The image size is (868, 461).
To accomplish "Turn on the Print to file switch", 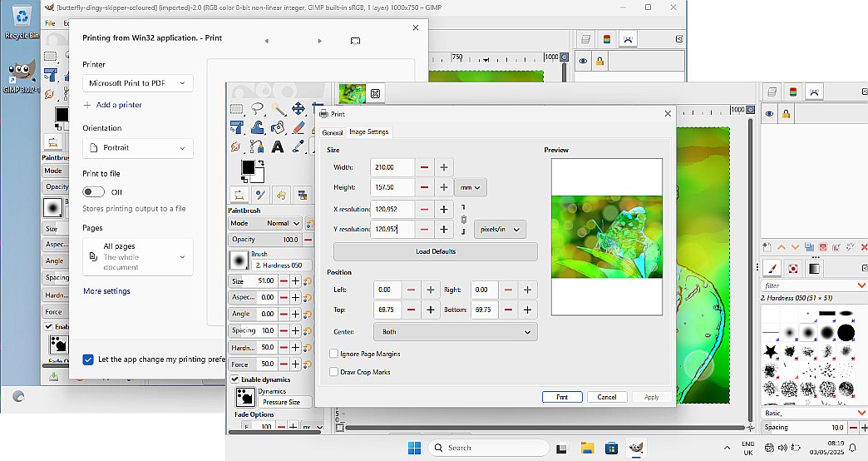I will pyautogui.click(x=93, y=191).
